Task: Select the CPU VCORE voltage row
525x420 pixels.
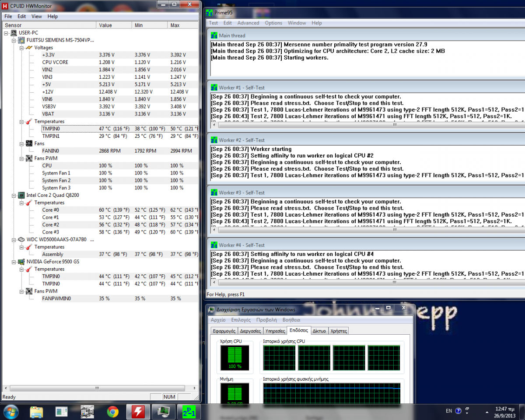Action: (119, 62)
